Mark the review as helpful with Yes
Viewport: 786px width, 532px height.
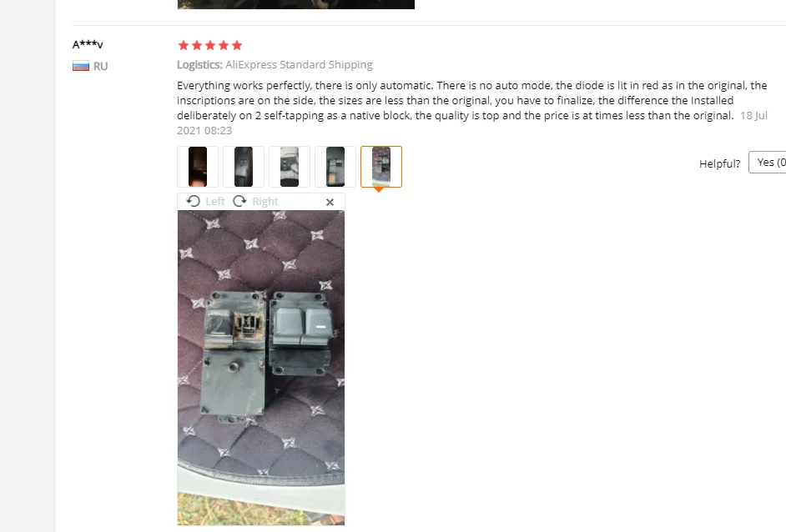768,163
